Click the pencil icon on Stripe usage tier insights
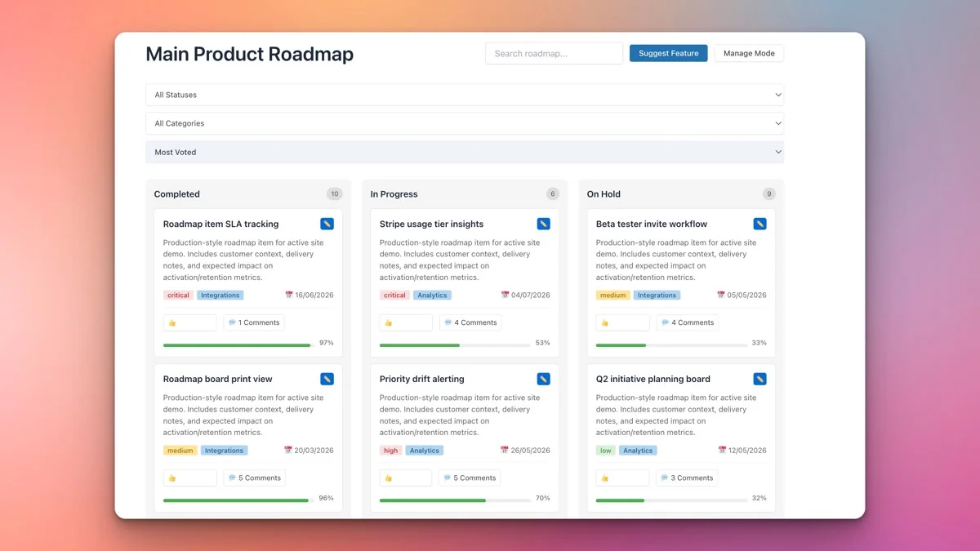980x551 pixels. [x=543, y=223]
